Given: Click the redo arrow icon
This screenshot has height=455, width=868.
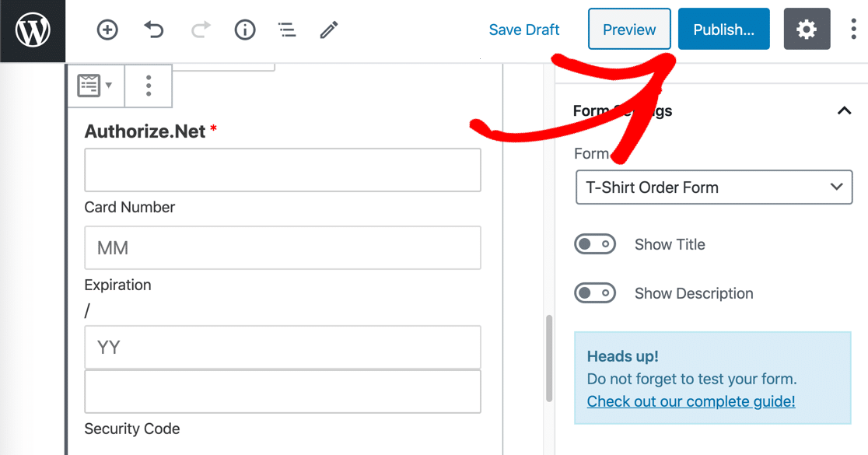Looking at the screenshot, I should [201, 30].
